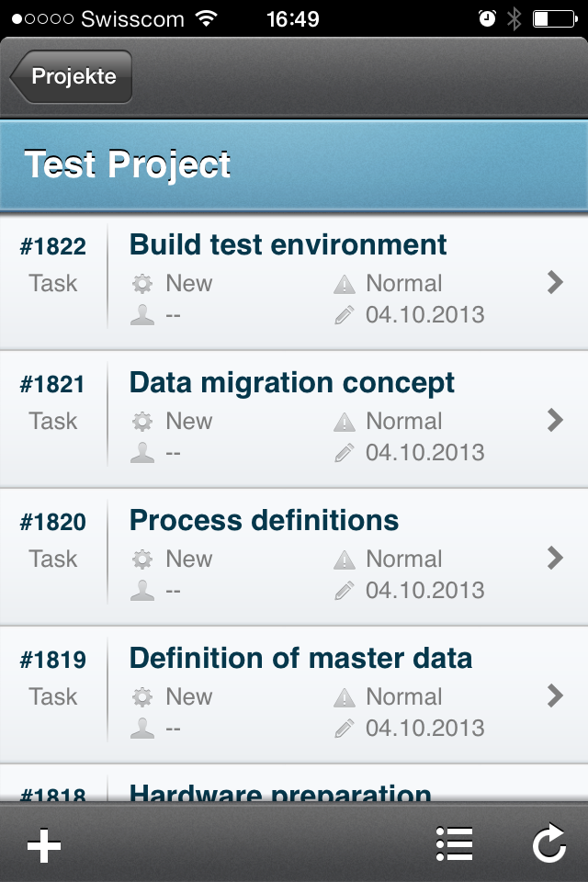Tap the assignee person icon of issue #1822
Screen dimensions: 588x882
[x=142, y=314]
